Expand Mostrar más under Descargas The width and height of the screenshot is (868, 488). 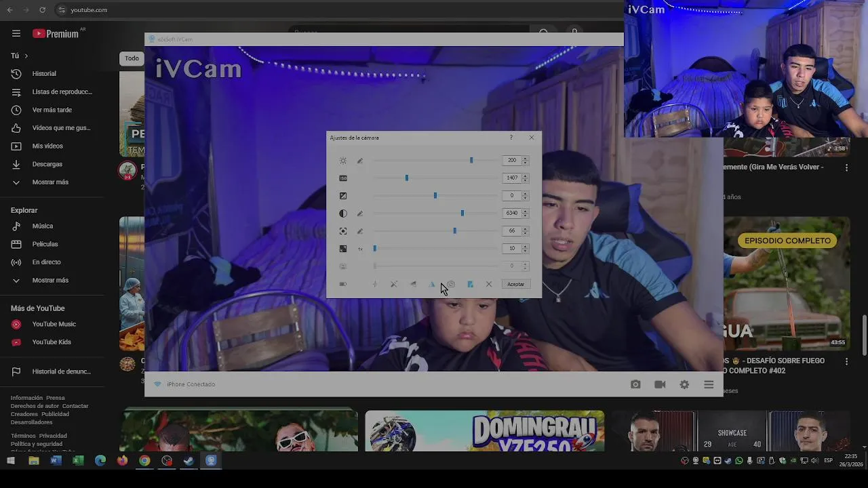pos(52,182)
